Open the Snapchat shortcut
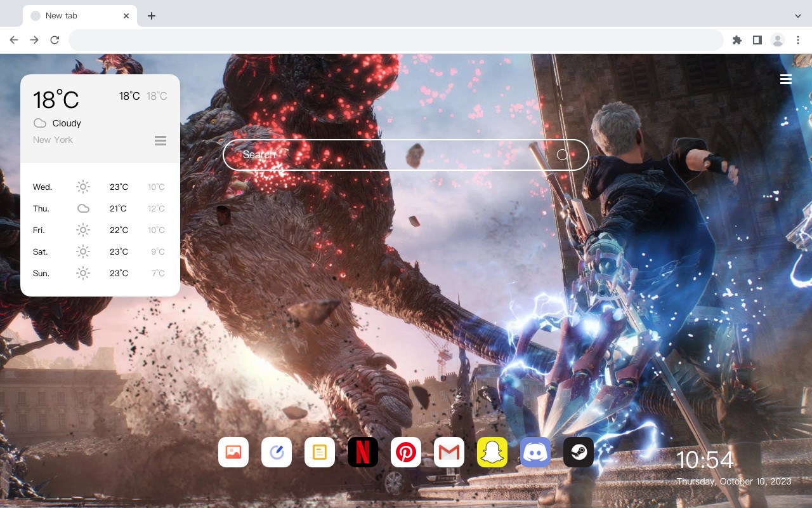The height and width of the screenshot is (508, 812). tap(492, 452)
